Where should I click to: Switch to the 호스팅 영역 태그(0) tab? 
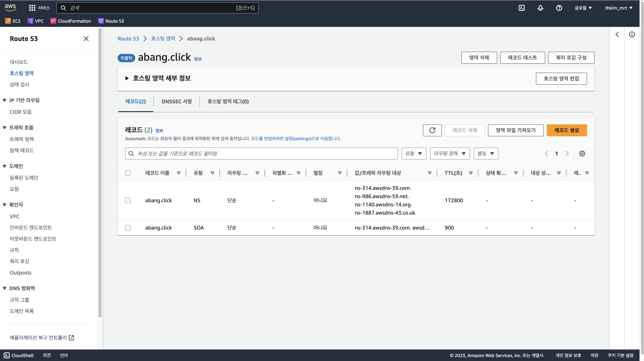pyautogui.click(x=228, y=101)
